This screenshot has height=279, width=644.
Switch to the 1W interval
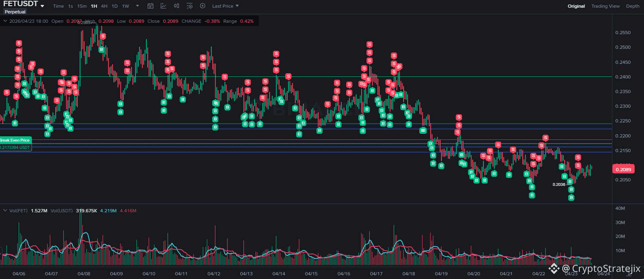point(126,6)
